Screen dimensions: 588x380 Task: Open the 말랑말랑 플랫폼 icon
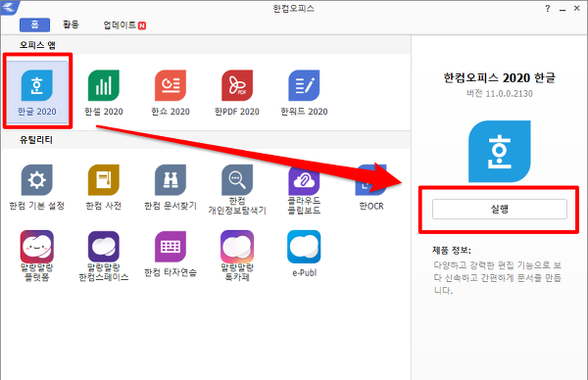37,247
